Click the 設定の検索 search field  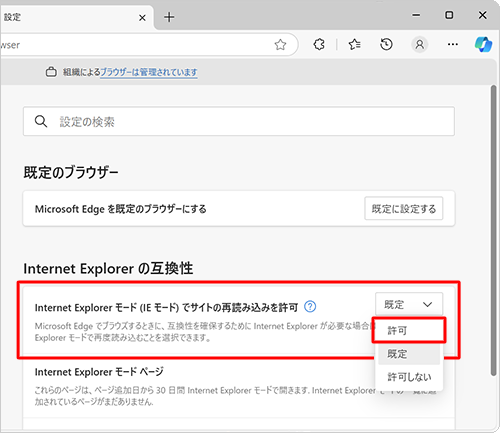click(239, 121)
